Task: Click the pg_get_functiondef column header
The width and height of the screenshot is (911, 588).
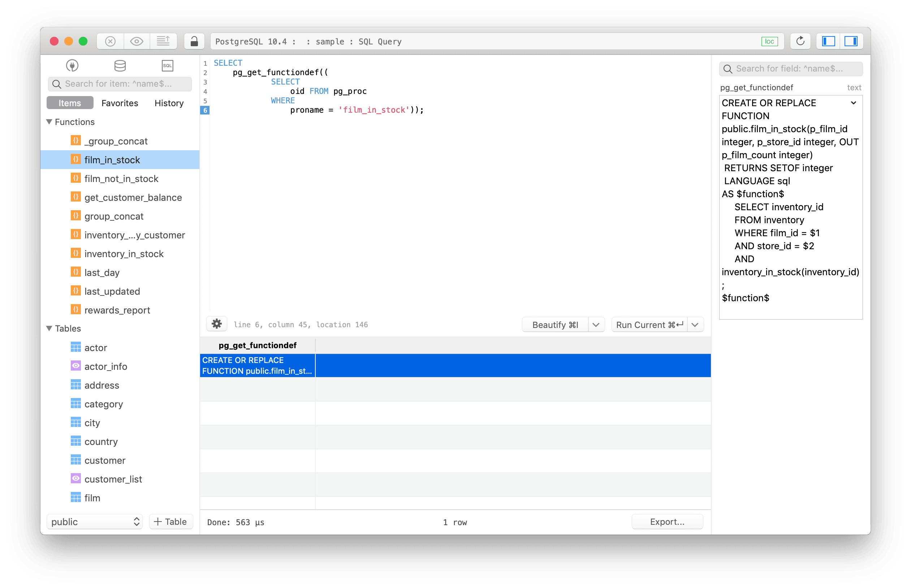Action: (257, 345)
